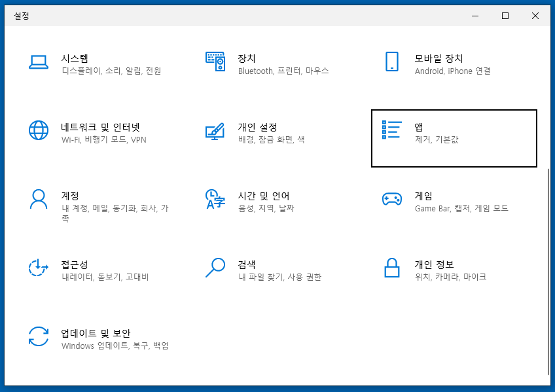Open the 네트워크 및 인터넷 globe icon
555x392 pixels.
pos(39,130)
